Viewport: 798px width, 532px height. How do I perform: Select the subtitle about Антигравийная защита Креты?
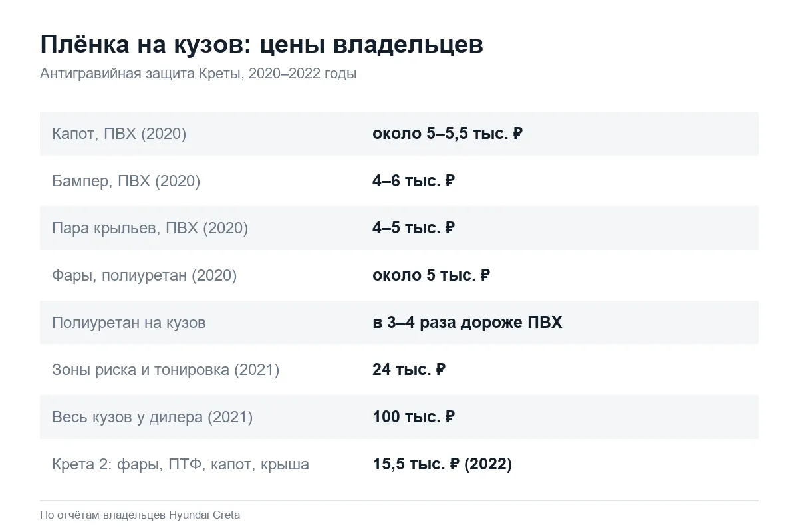pos(198,74)
